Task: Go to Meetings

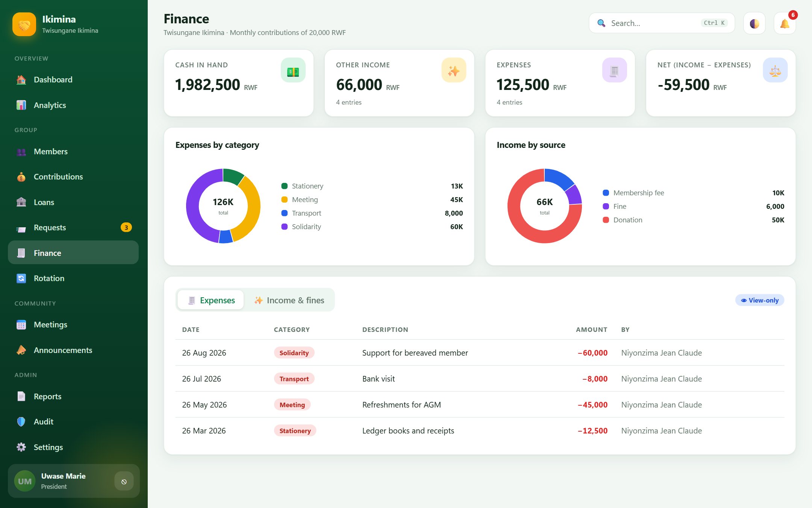Action: pyautogui.click(x=73, y=324)
